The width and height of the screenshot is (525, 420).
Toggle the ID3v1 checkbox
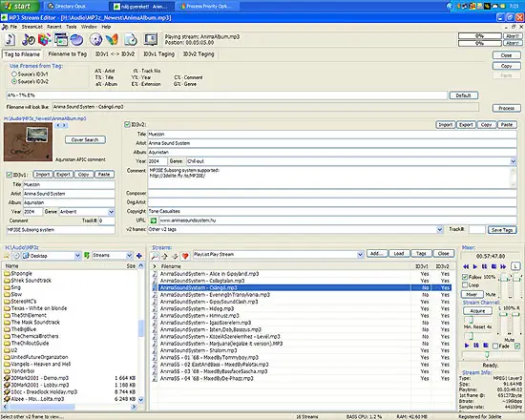pyautogui.click(x=10, y=175)
